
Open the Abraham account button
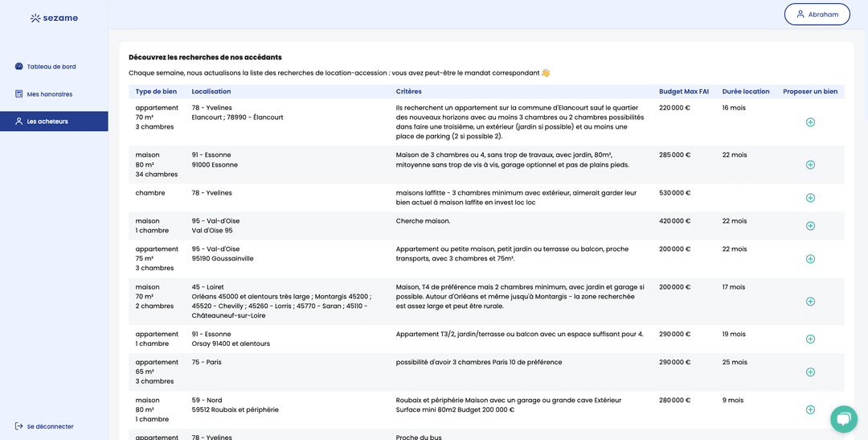click(x=817, y=14)
